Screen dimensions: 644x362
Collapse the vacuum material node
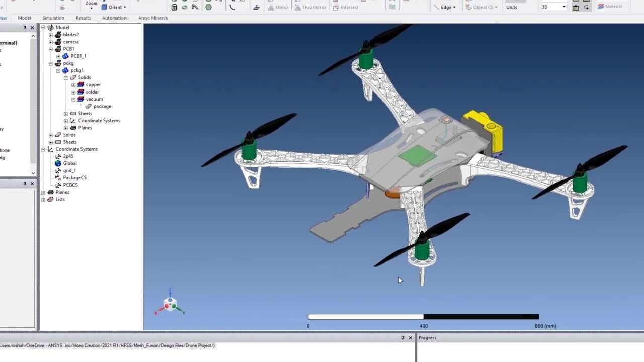tap(73, 99)
